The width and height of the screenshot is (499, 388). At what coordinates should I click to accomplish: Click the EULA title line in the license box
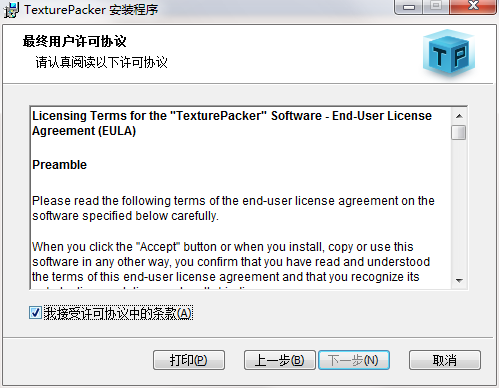[232, 123]
